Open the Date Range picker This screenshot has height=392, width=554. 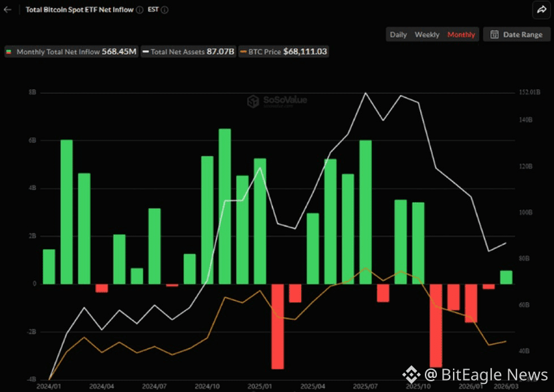pyautogui.click(x=517, y=35)
